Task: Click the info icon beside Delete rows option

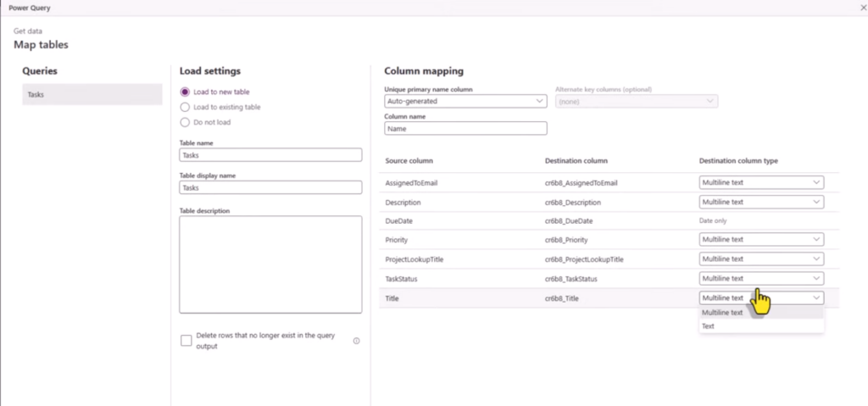Action: pyautogui.click(x=357, y=341)
